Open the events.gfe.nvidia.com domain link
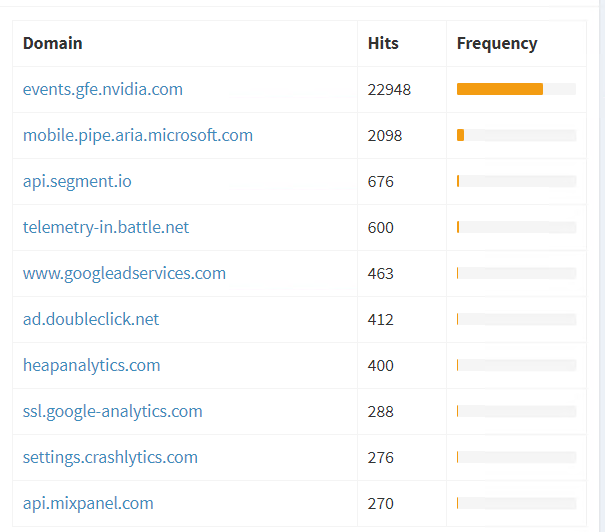The image size is (605, 532). (103, 90)
